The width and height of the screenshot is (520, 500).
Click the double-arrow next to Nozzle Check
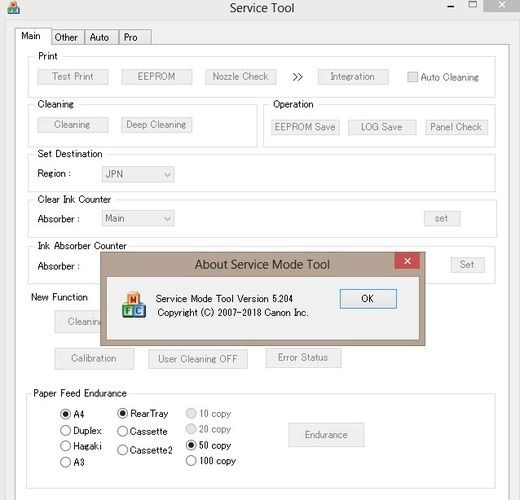pos(297,77)
